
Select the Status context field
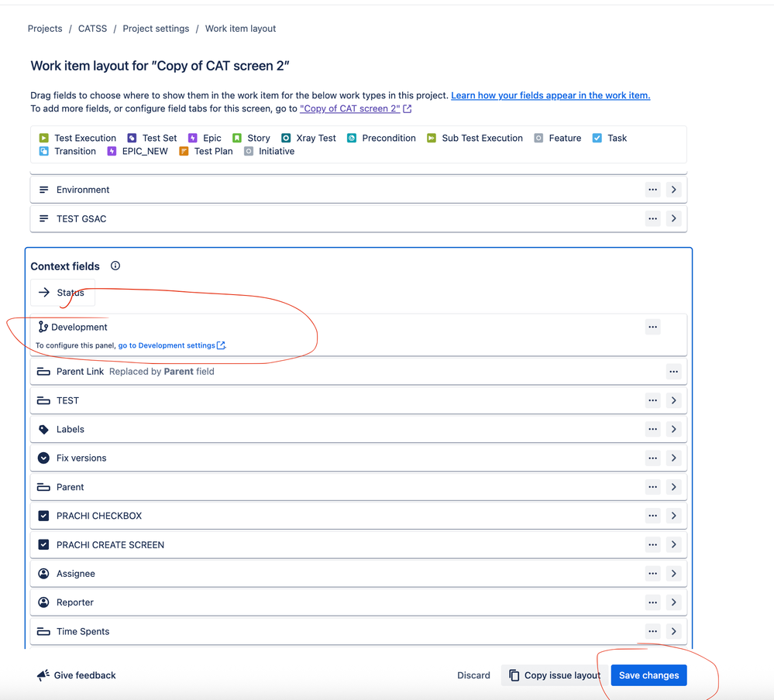pyautogui.click(x=63, y=293)
